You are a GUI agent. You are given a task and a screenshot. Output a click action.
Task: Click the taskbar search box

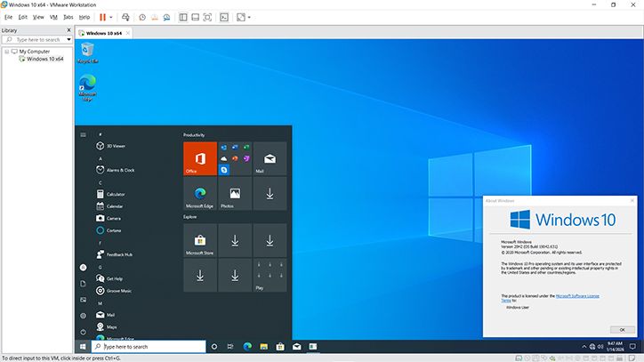tap(149, 346)
